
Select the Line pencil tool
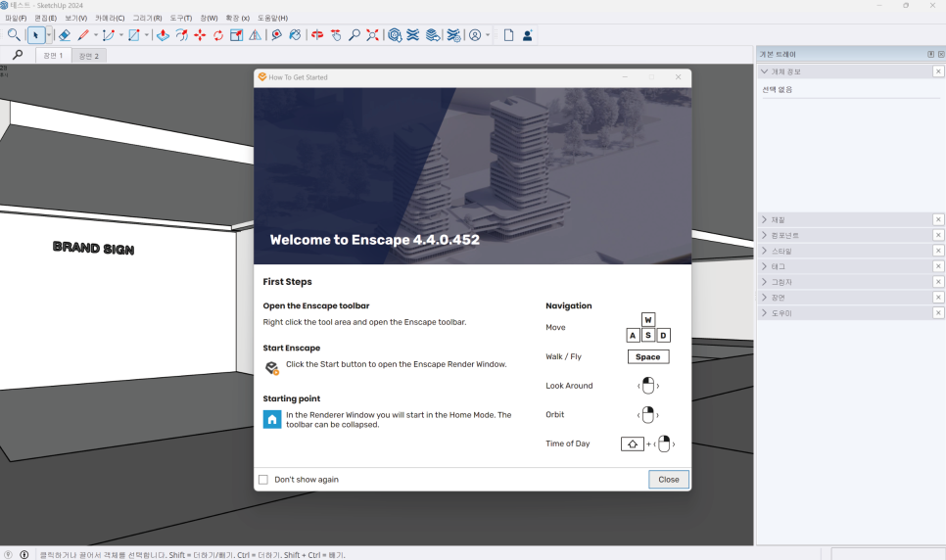tap(83, 35)
